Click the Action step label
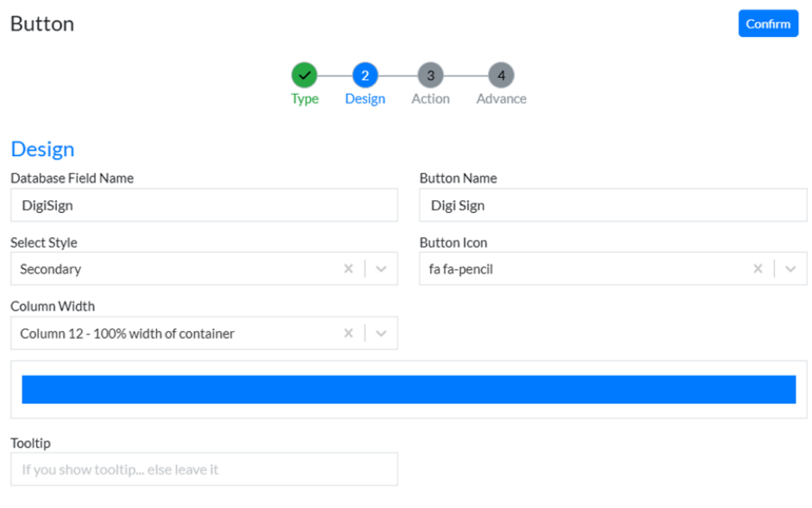The height and width of the screenshot is (508, 812). [430, 99]
